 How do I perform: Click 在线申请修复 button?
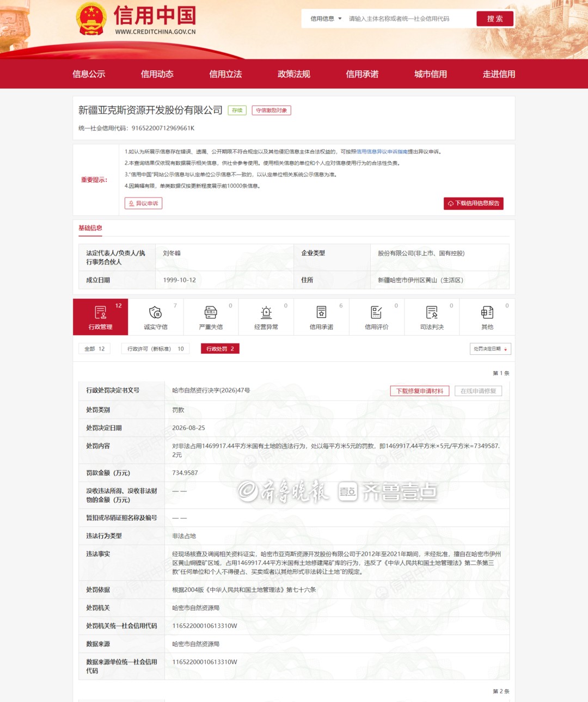point(478,391)
